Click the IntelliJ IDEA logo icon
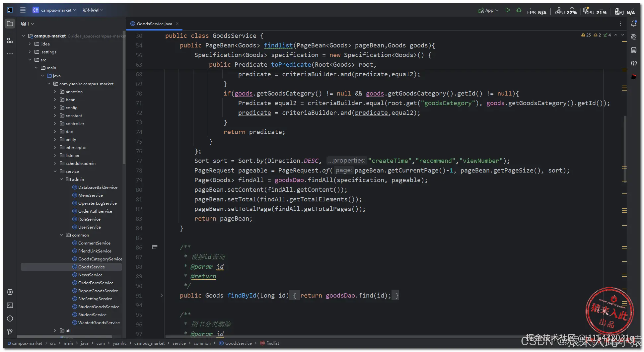Screen dimensions: 644x352 click(x=10, y=10)
